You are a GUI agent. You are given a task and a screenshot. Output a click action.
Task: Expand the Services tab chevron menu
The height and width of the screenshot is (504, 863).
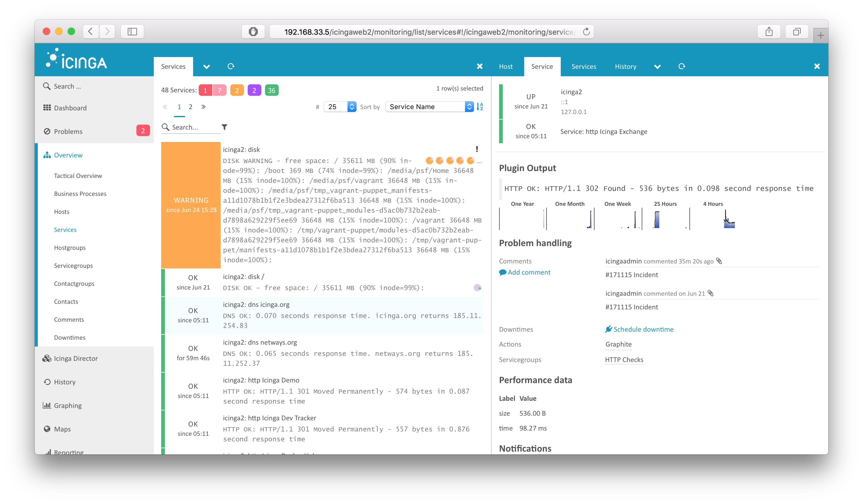pyautogui.click(x=206, y=67)
